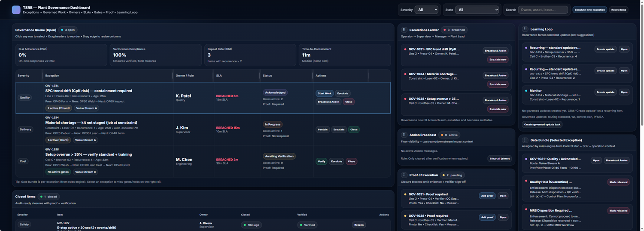Select the 'Setup overrun > 35%' exception row
The image size is (644, 231).
203,161
